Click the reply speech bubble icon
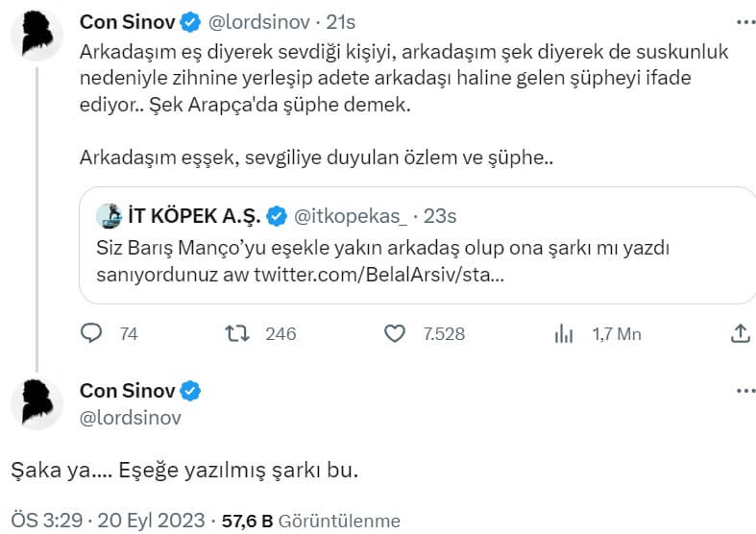 coord(92,334)
